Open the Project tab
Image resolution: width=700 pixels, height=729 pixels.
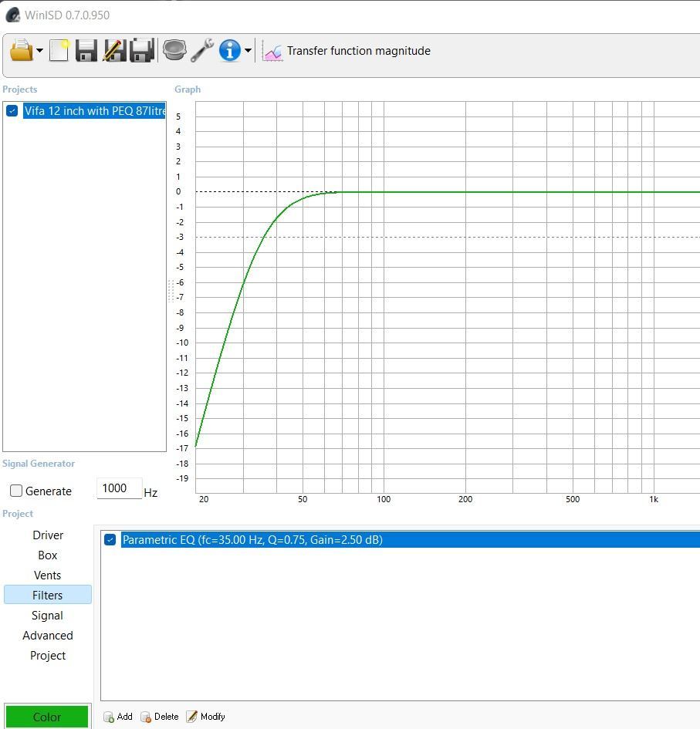[x=48, y=655]
